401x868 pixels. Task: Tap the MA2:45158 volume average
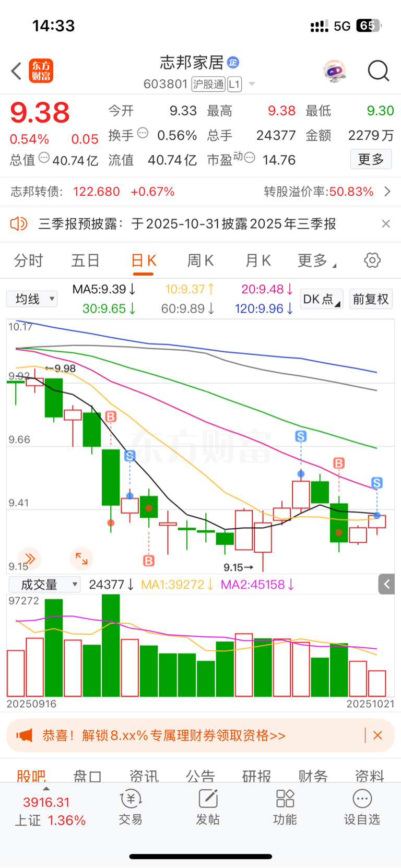[x=257, y=584]
